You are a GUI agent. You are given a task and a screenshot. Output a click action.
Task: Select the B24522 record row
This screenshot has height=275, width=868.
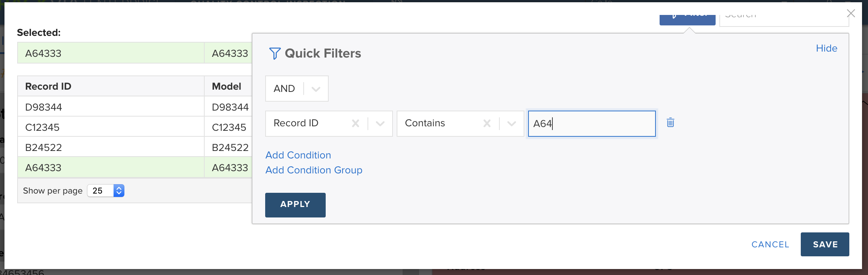pos(135,147)
